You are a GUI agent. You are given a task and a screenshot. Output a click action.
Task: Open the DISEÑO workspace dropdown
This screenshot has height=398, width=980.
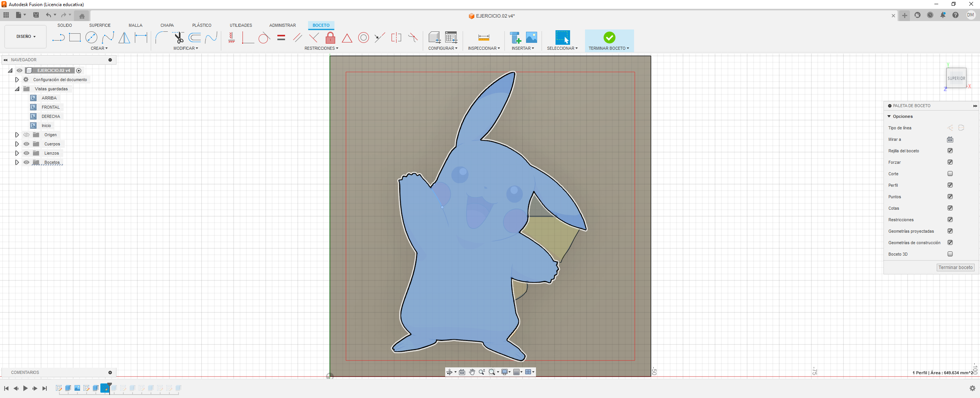coord(26,37)
